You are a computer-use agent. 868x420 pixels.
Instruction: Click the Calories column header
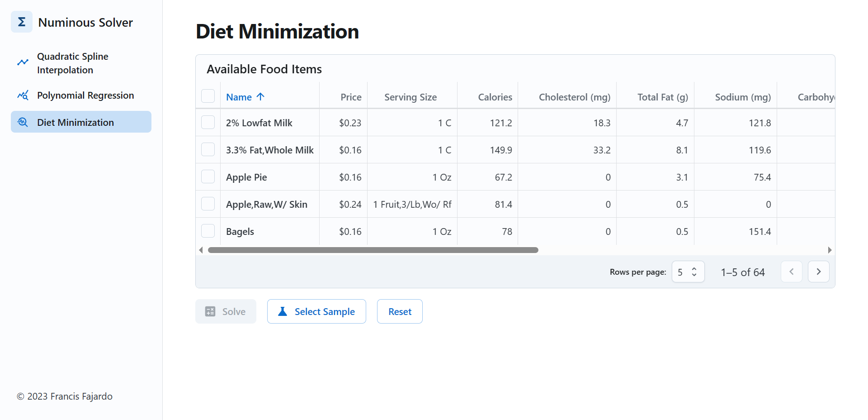[x=495, y=97]
